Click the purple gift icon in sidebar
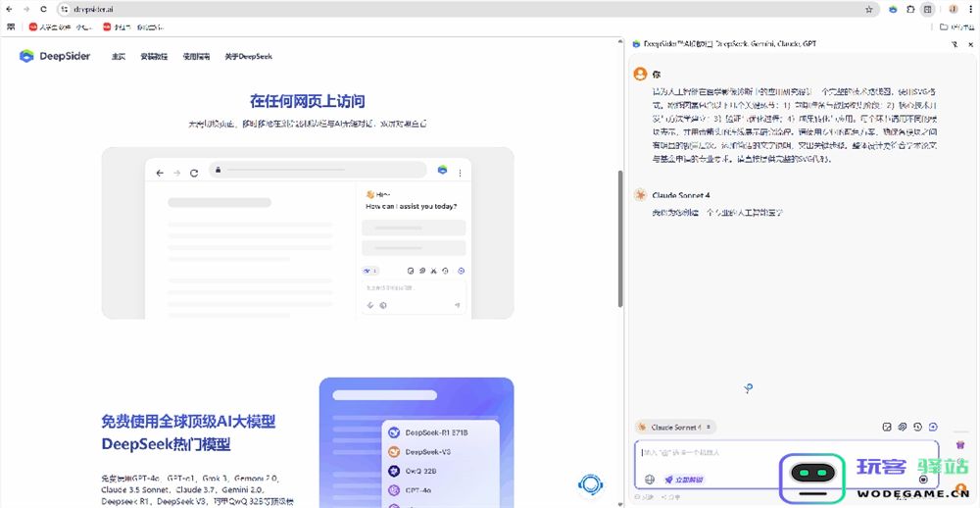This screenshot has height=508, width=980. [960, 445]
